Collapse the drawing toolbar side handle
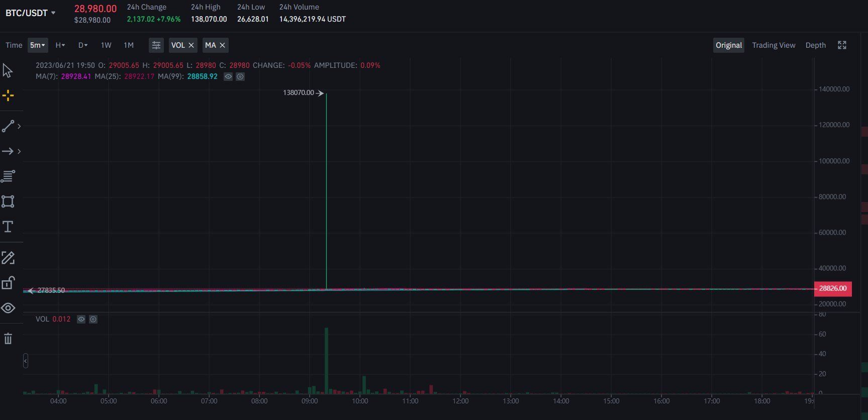This screenshot has width=868, height=420. (x=26, y=361)
